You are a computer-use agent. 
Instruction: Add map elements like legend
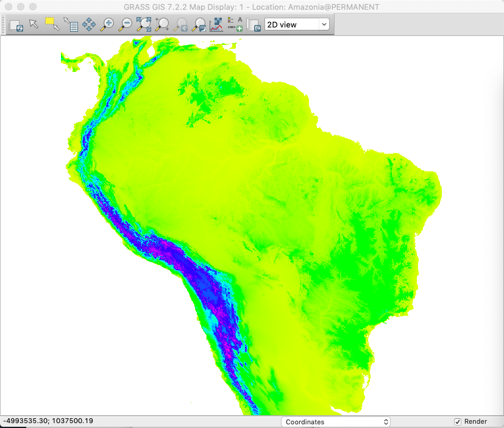pos(232,24)
